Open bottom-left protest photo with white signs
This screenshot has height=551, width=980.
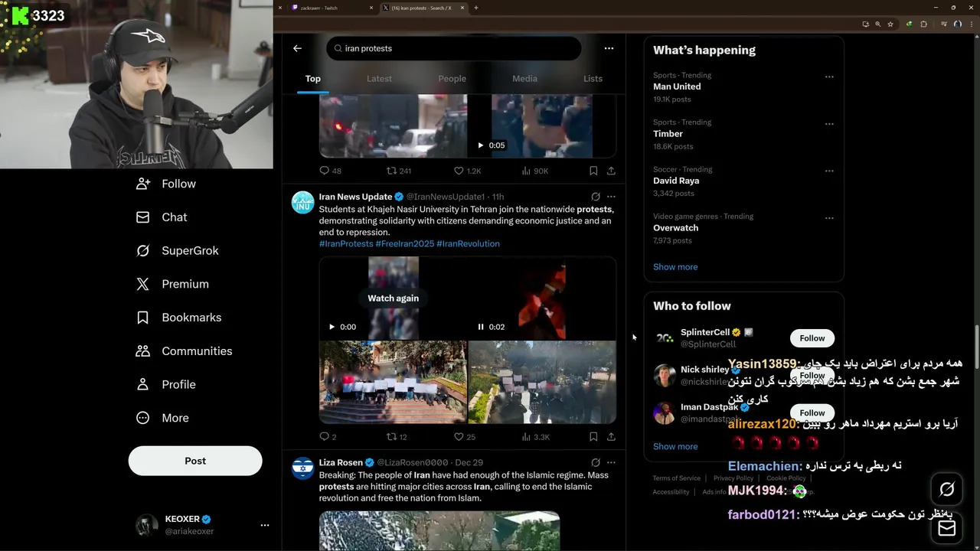coord(393,382)
